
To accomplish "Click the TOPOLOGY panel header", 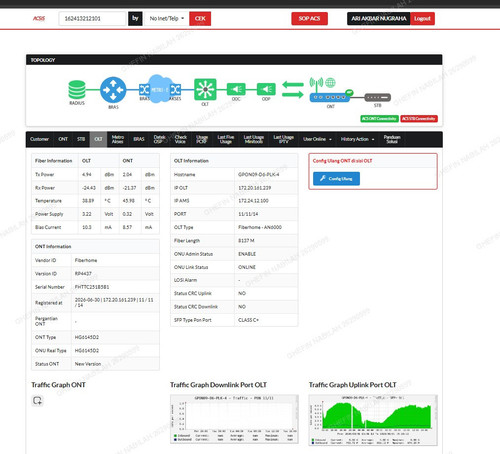I will pos(234,60).
